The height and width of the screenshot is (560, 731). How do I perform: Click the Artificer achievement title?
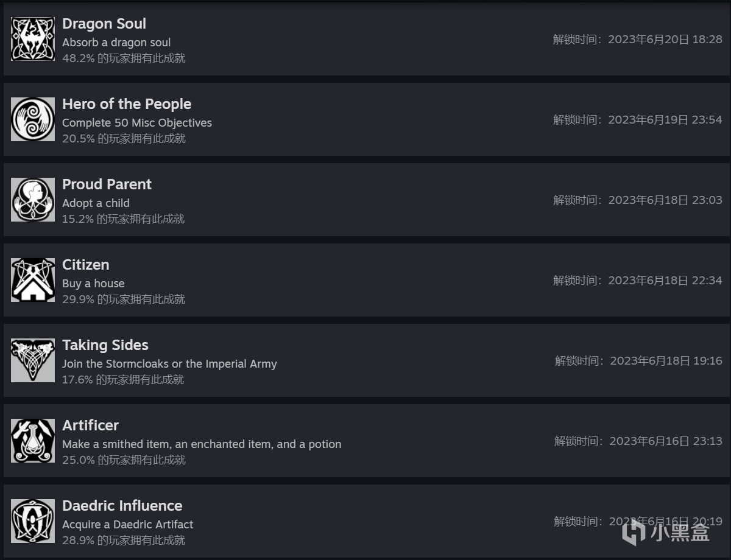pyautogui.click(x=90, y=425)
